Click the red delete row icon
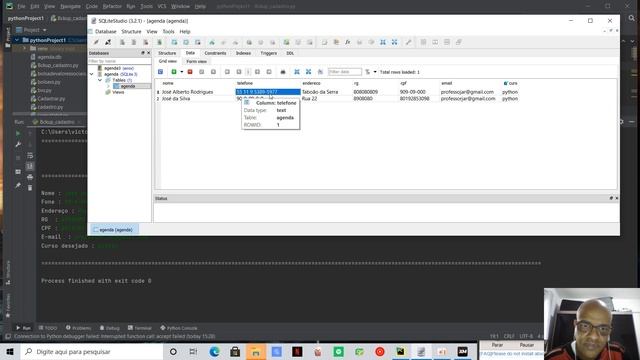 tap(190, 72)
